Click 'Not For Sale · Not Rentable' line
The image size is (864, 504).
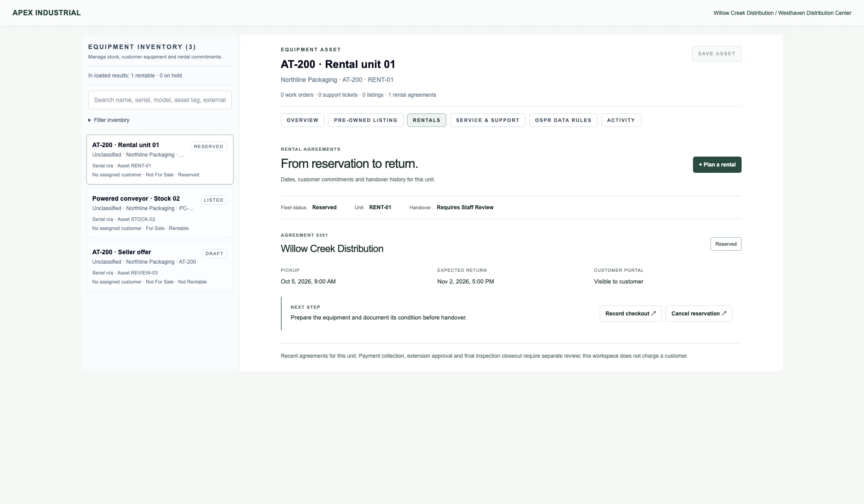pyautogui.click(x=176, y=282)
